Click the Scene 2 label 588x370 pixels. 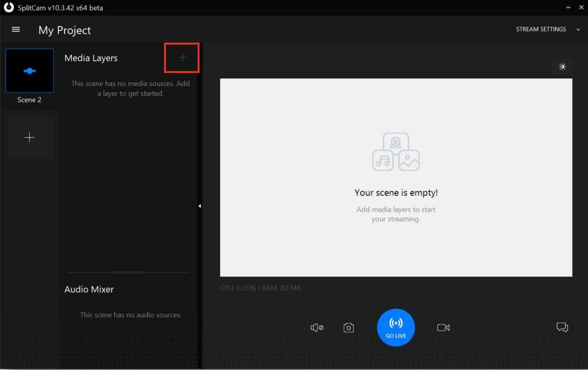[x=30, y=100]
